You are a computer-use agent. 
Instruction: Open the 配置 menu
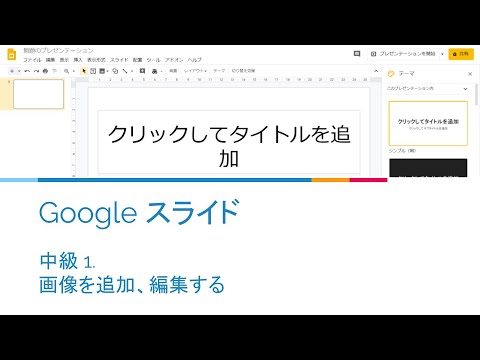click(x=137, y=60)
